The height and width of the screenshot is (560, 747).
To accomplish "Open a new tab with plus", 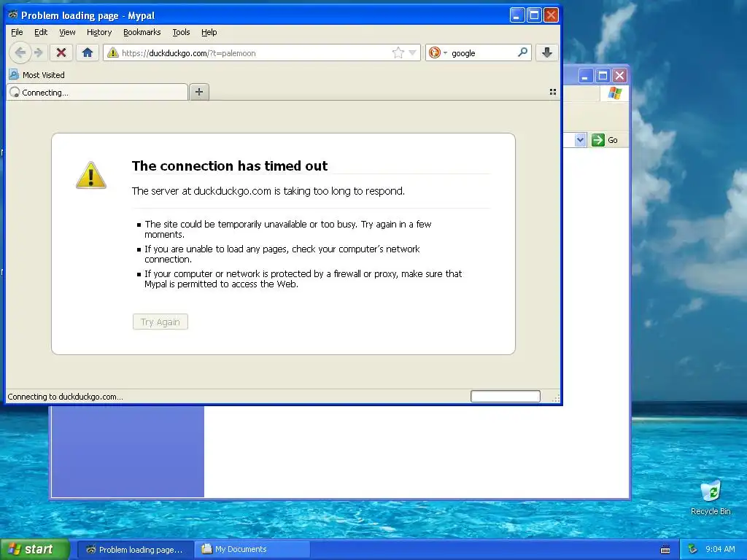I will click(x=199, y=92).
